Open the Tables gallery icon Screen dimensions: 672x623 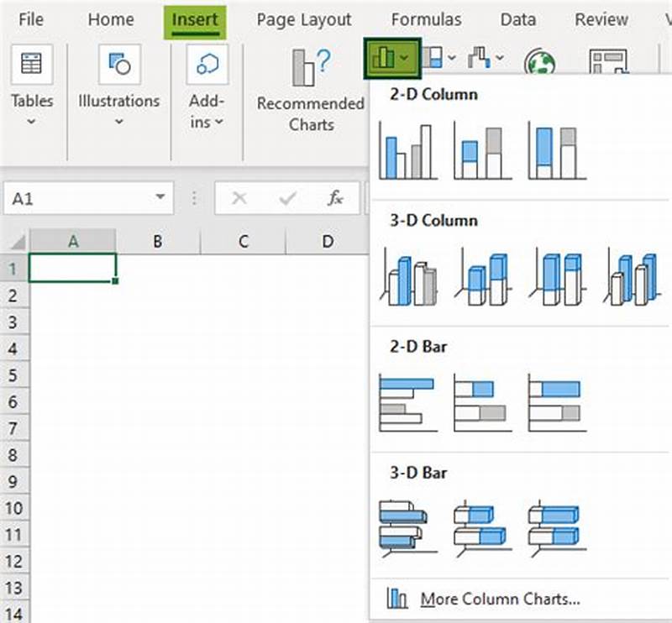coord(31,63)
